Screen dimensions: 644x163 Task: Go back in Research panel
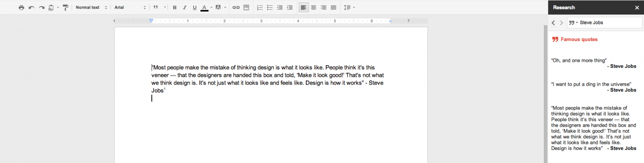[553, 23]
